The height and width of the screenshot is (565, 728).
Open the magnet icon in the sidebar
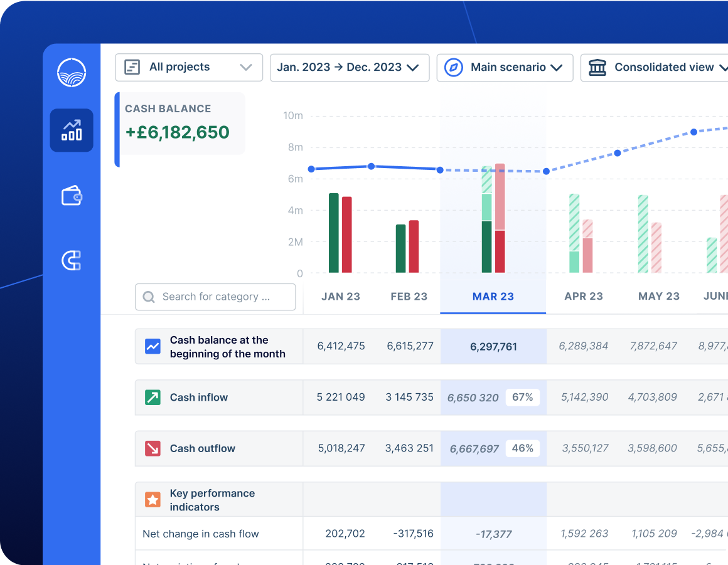(x=72, y=260)
